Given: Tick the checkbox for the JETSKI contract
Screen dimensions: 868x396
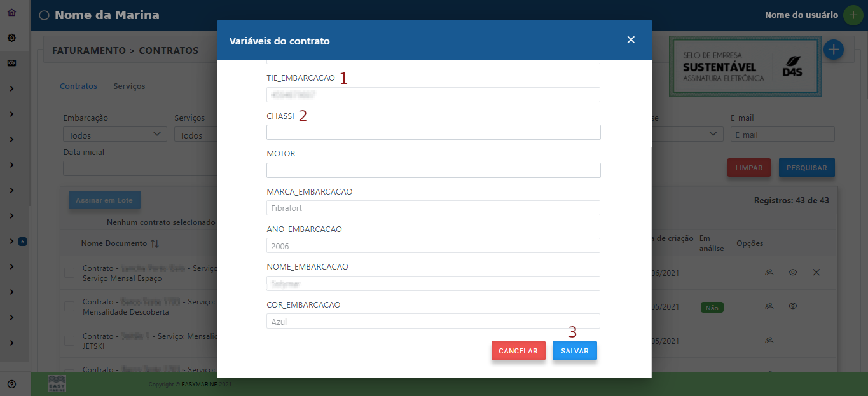Looking at the screenshot, I should 69,340.
